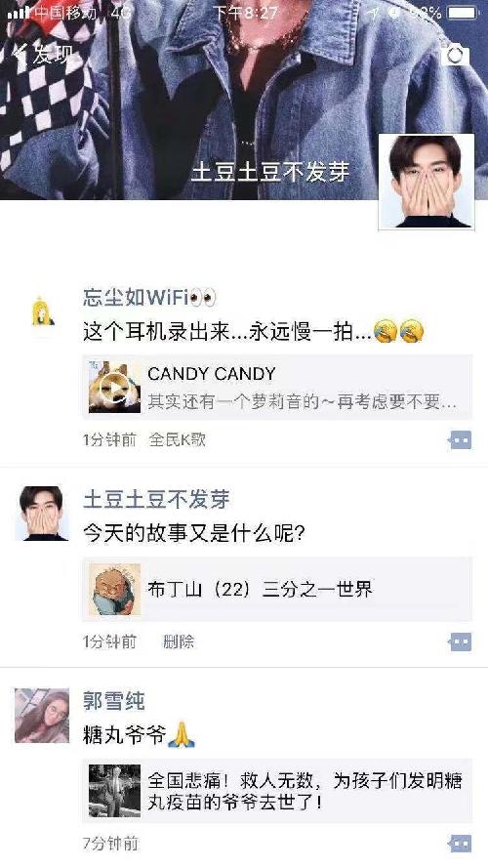Tap the back arrow next to 发现
The height and width of the screenshot is (868, 488).
20,55
